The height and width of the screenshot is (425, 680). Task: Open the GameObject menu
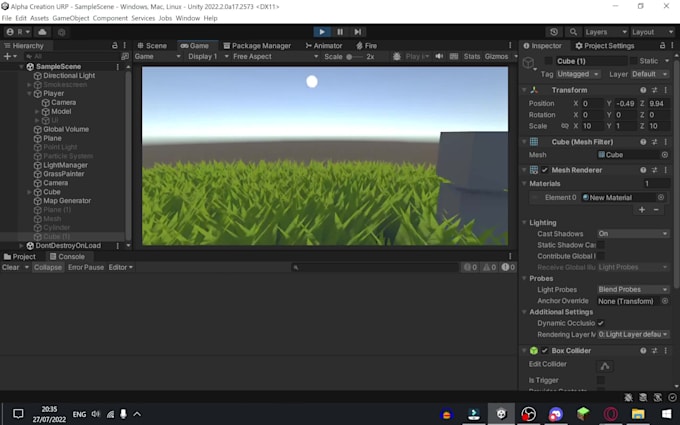click(71, 18)
